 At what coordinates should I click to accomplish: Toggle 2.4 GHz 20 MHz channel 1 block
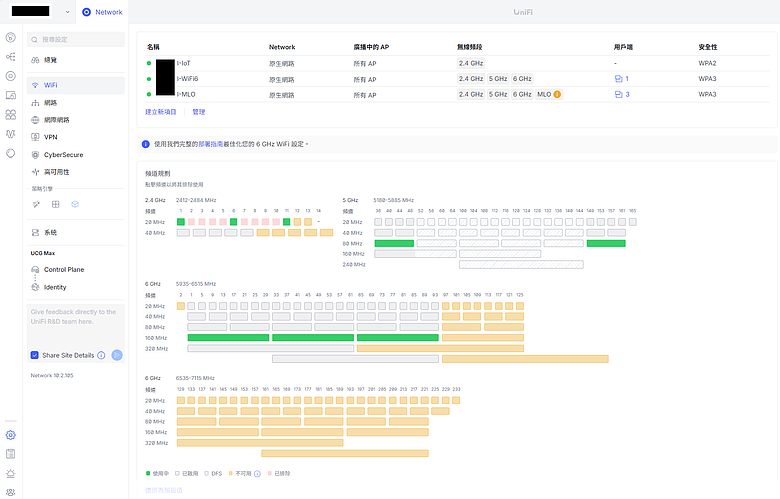tap(181, 222)
